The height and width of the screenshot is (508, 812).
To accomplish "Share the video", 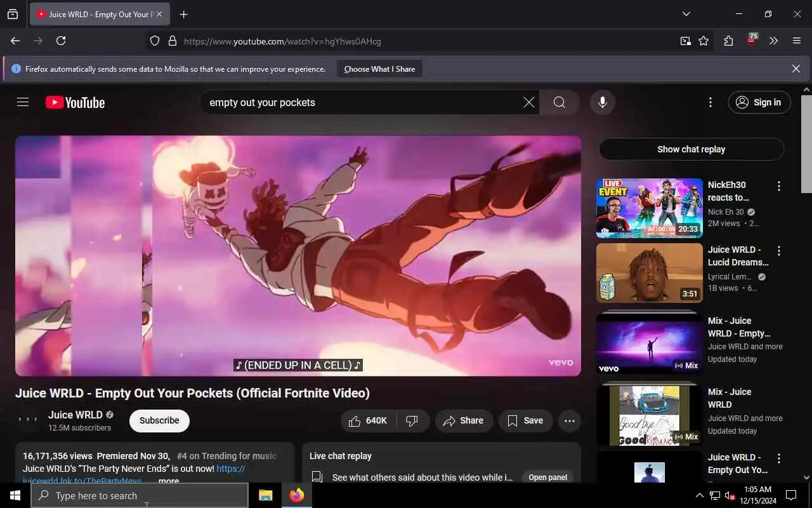I will point(464,420).
